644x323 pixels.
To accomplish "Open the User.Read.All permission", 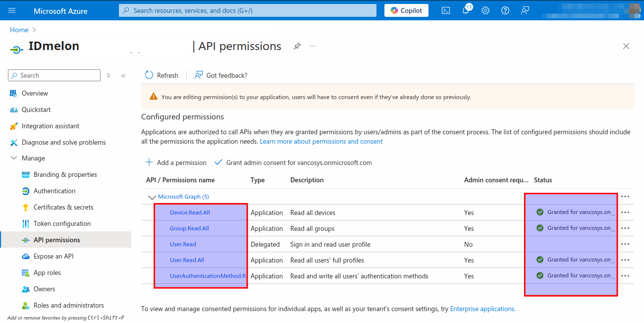I will click(187, 260).
